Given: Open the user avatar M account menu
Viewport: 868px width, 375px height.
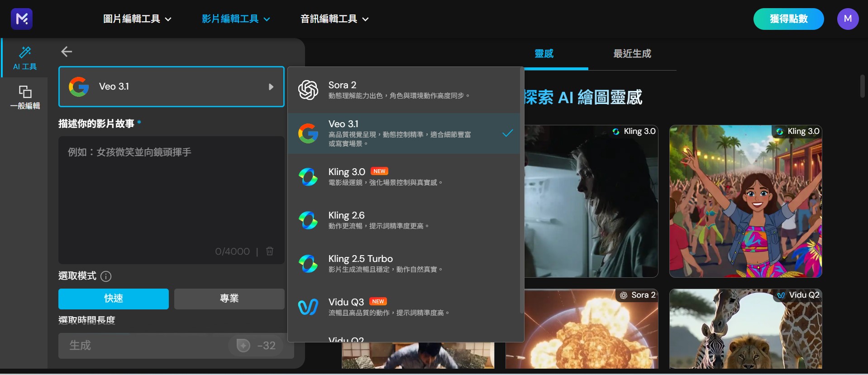Looking at the screenshot, I should click(848, 19).
